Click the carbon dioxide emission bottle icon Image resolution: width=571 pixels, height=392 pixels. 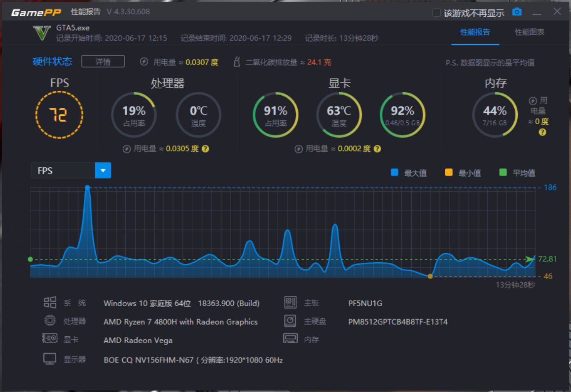coord(237,62)
